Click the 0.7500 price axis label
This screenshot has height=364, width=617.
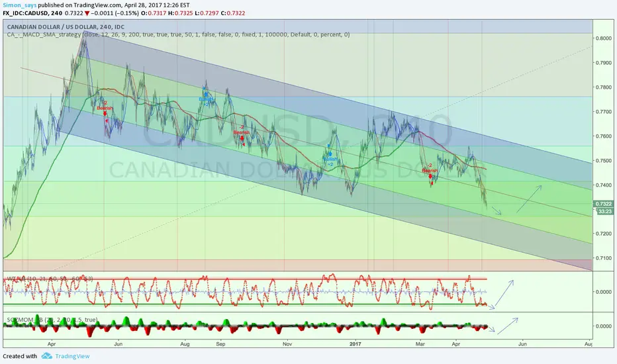click(604, 161)
